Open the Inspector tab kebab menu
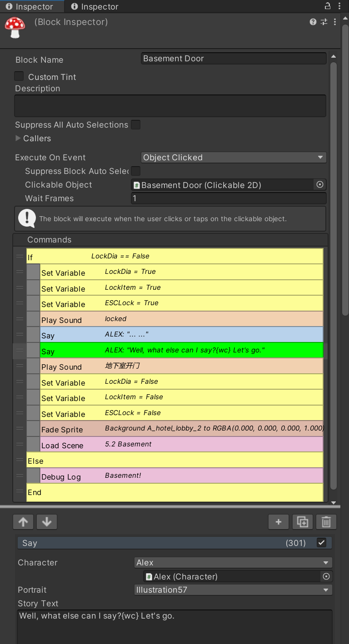 (x=339, y=6)
